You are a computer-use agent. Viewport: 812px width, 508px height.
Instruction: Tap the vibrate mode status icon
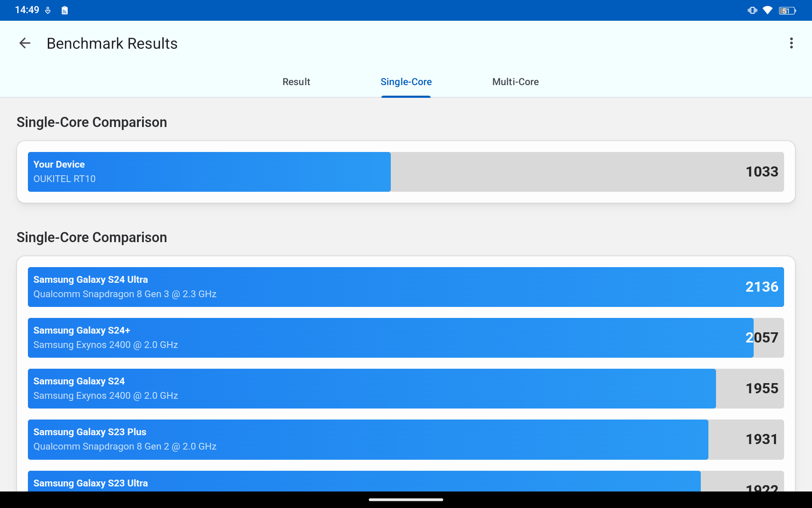point(752,10)
